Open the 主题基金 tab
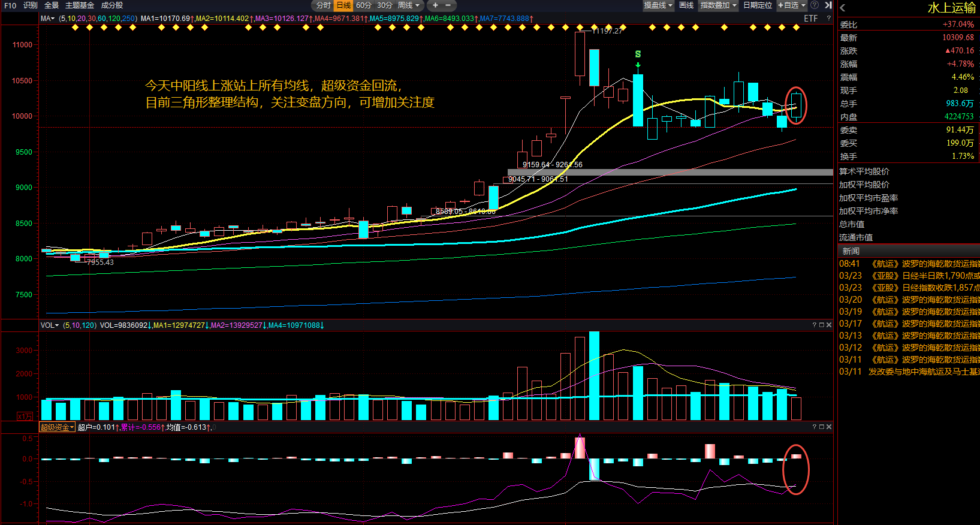Viewport: 980px width, 525px height. tap(80, 5)
